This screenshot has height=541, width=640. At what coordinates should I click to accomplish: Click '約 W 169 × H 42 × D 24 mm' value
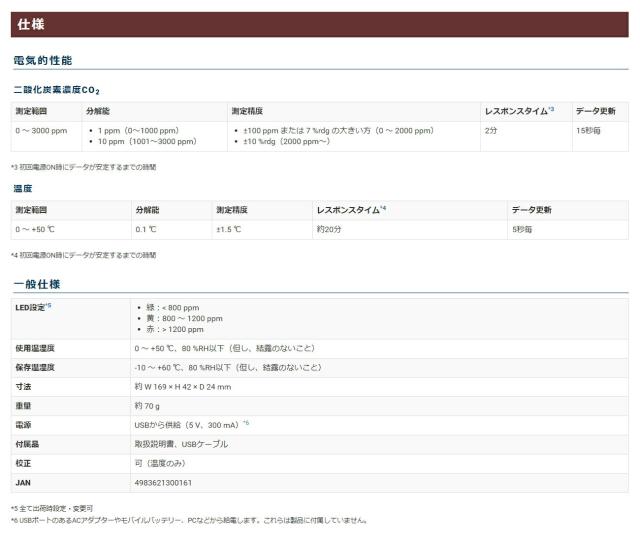[183, 387]
